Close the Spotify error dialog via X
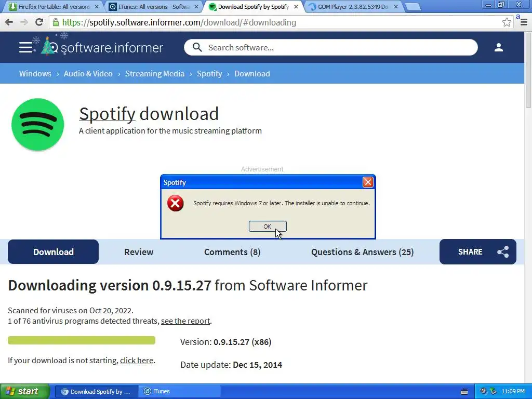Viewport: 532px width, 399px height. click(368, 182)
